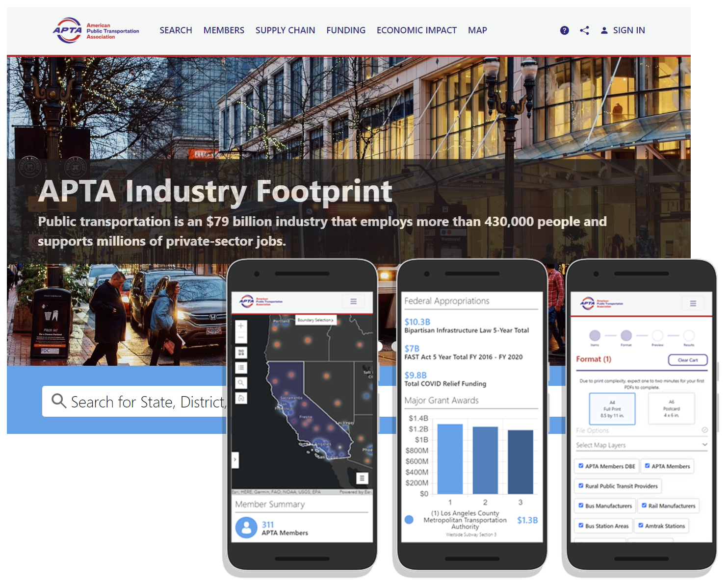Click the File Options disabled icon
728x580 pixels.
[x=704, y=430]
